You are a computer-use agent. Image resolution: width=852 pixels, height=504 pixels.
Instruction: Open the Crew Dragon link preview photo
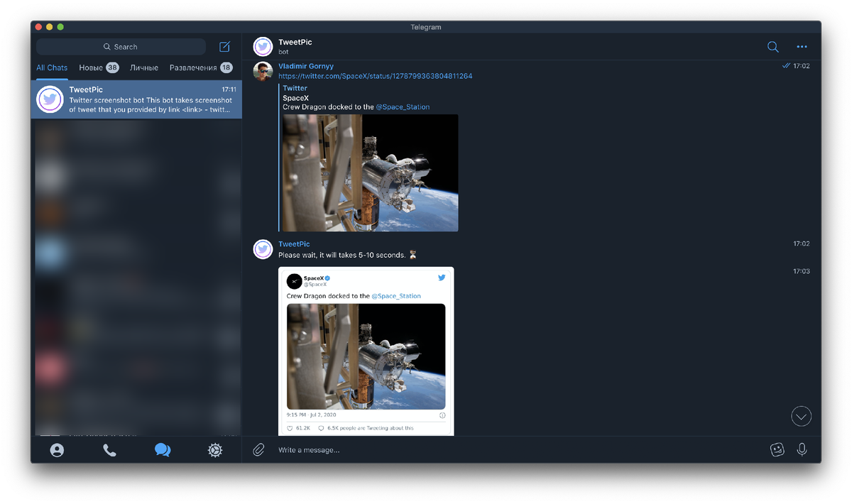(370, 172)
